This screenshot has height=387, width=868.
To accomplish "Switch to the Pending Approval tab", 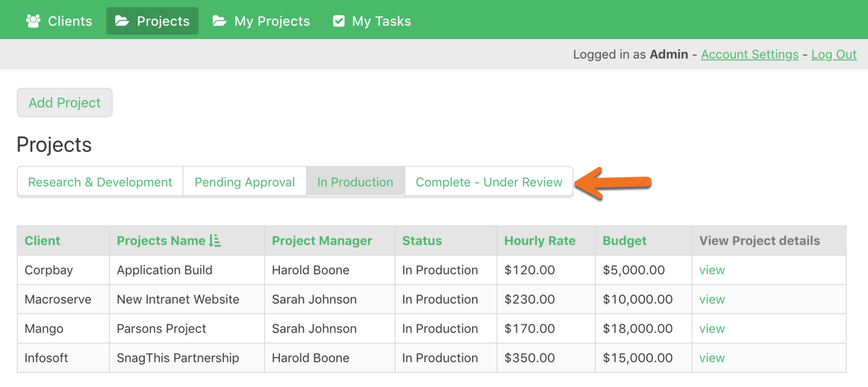I will 244,182.
